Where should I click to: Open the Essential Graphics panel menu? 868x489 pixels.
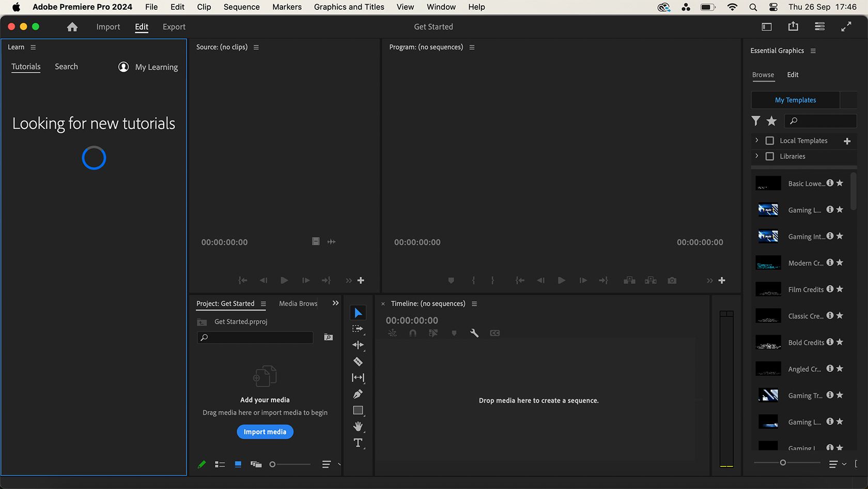point(813,51)
